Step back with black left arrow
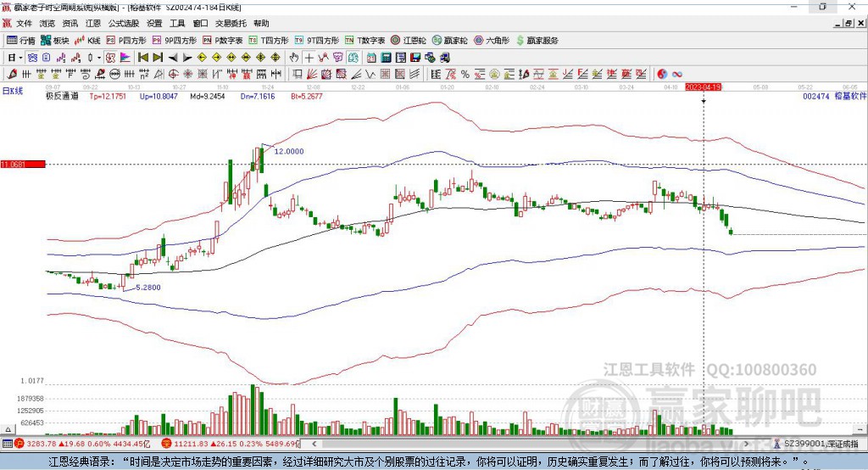This screenshot has width=868, height=470. (x=173, y=58)
